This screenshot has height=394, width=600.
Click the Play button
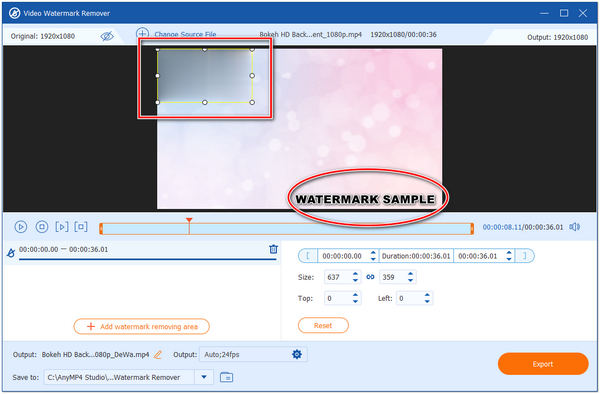(x=21, y=227)
